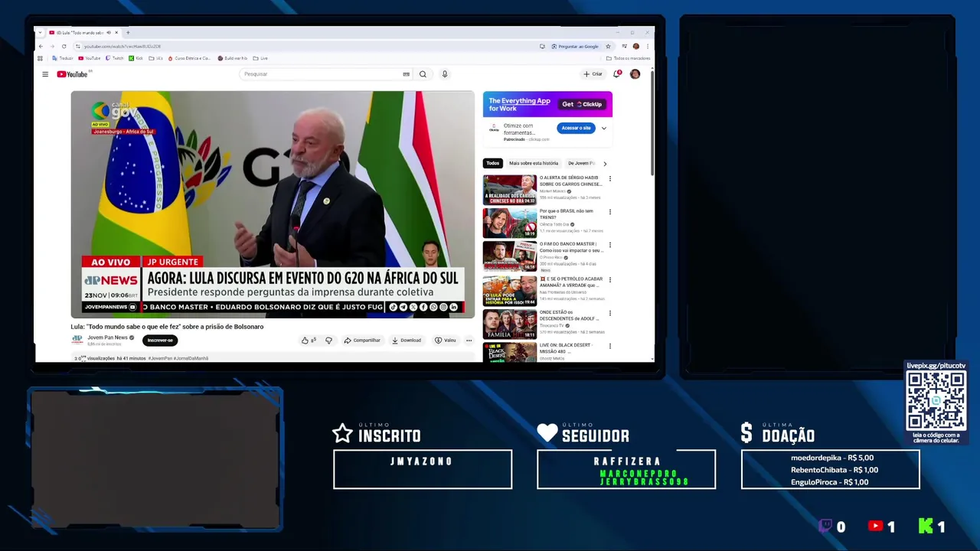The height and width of the screenshot is (551, 980).
Task: Open the on-screen keyboard icon in search box
Action: tap(406, 74)
